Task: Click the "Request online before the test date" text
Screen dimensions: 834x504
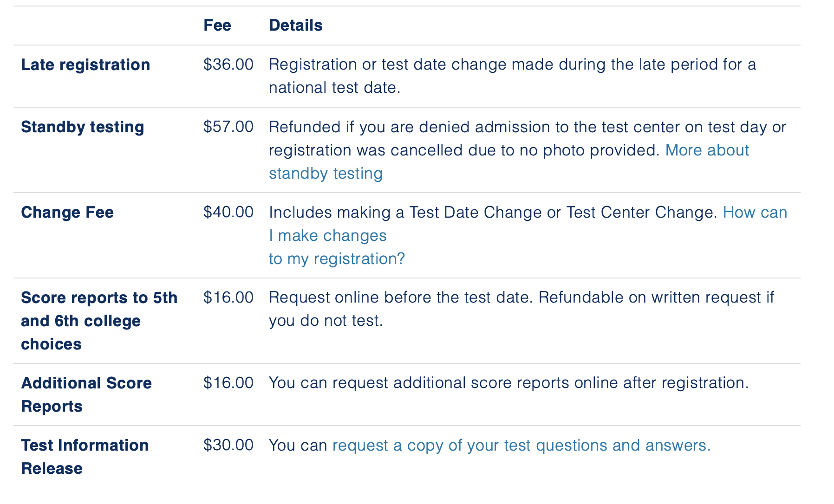Action: point(400,297)
